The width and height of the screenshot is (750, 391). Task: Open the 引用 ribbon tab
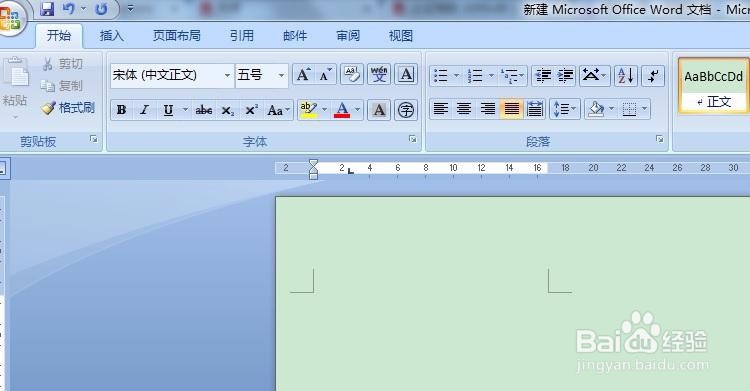[242, 36]
